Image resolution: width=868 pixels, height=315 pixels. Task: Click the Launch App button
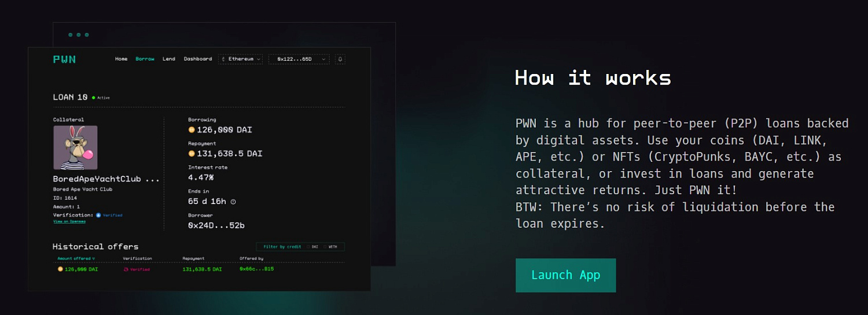click(x=565, y=275)
